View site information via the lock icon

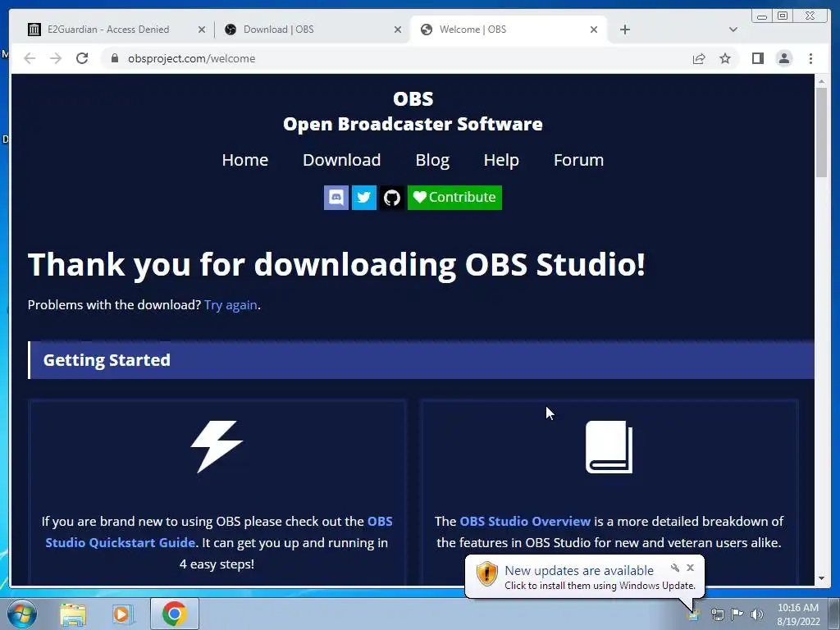[114, 58]
